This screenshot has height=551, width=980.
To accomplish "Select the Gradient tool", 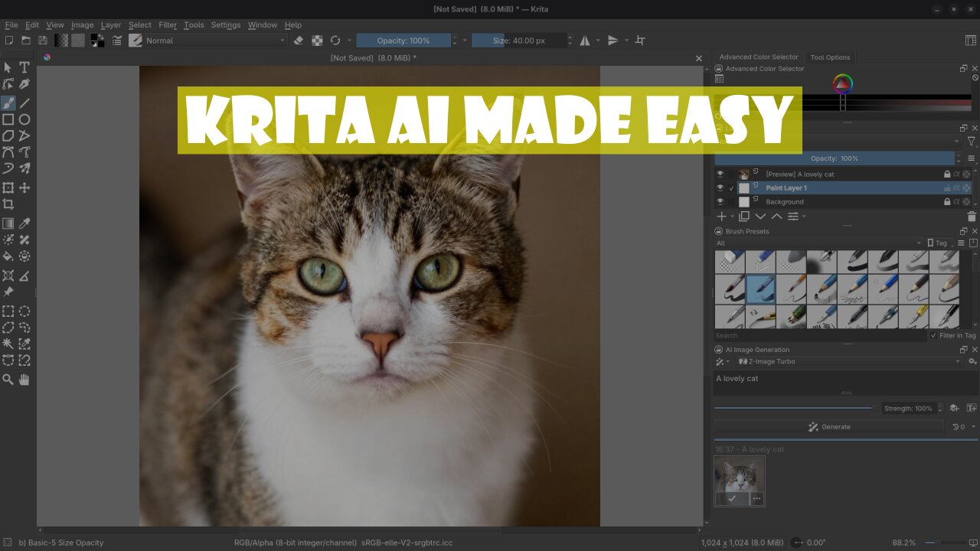I will click(x=8, y=223).
